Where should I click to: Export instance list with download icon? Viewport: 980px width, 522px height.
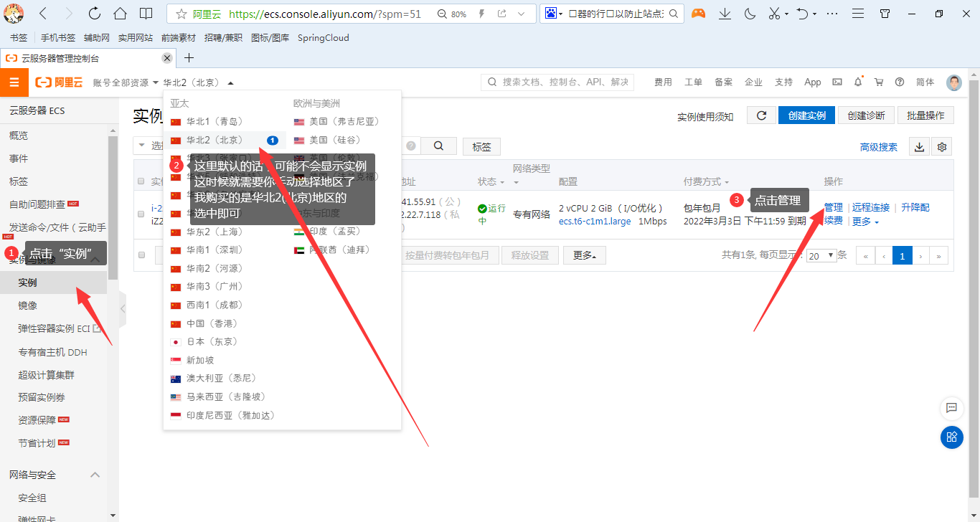coord(920,147)
